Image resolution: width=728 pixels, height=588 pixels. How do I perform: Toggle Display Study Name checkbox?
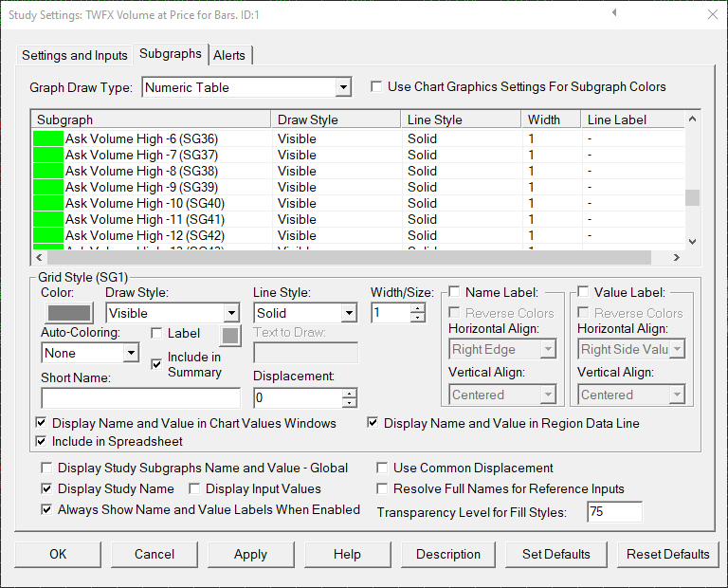click(x=47, y=489)
